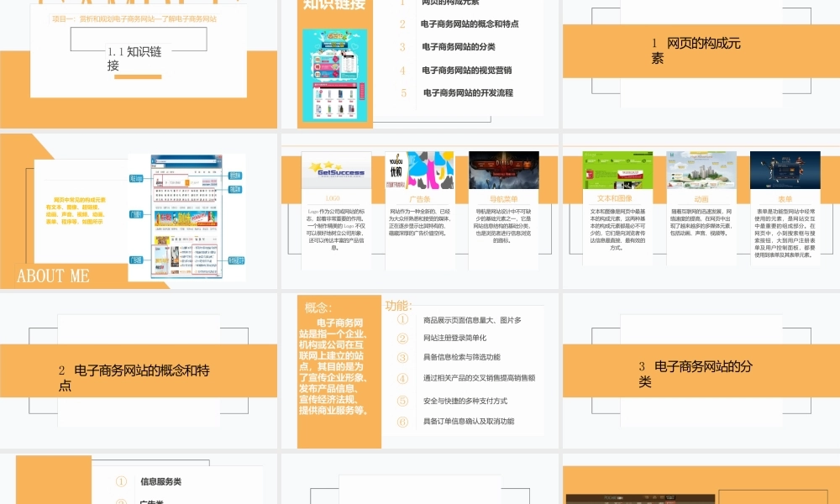
Task: Click the circled number ① beside 商品展示
Action: click(402, 320)
